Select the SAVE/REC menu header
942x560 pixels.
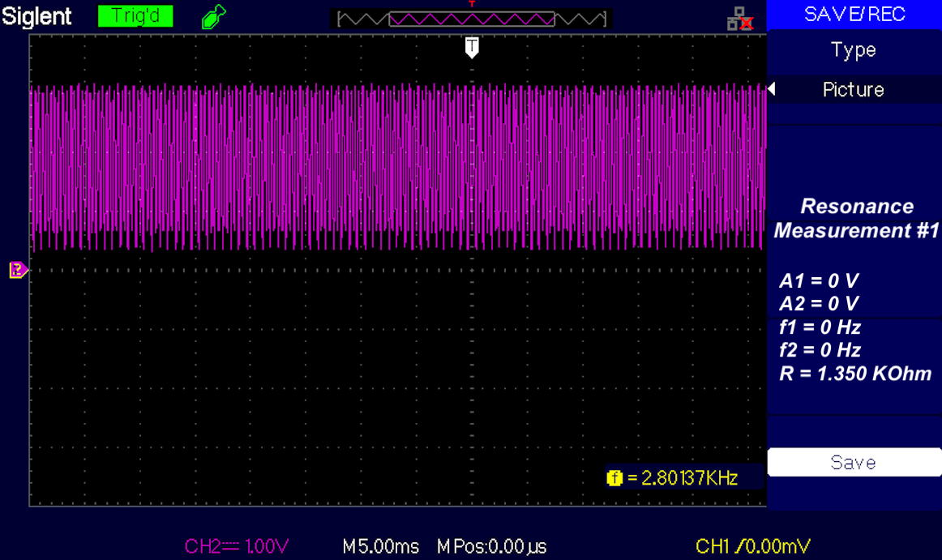(x=854, y=13)
